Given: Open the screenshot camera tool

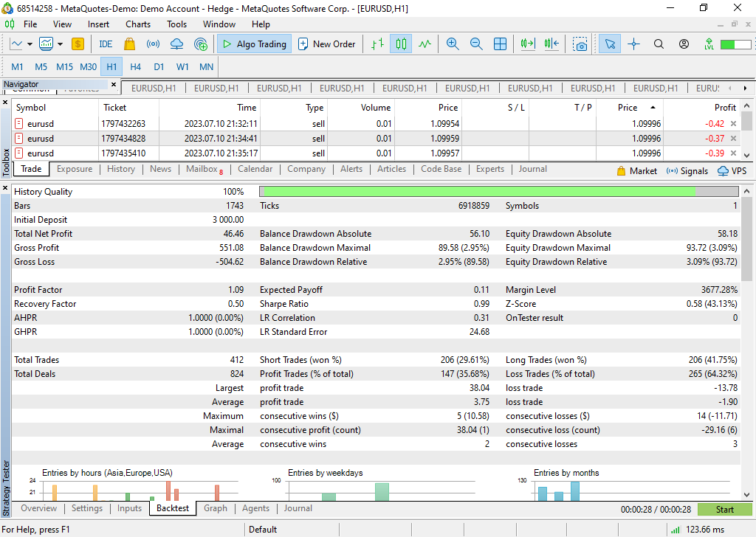Looking at the screenshot, I should click(580, 44).
